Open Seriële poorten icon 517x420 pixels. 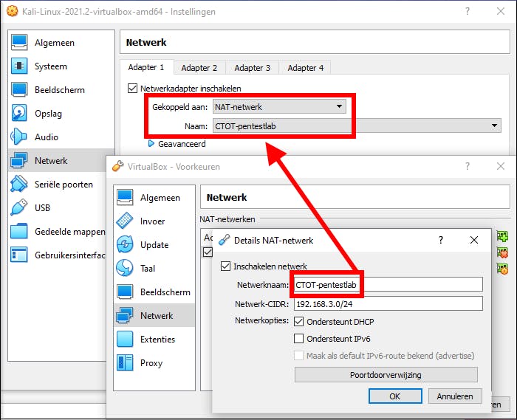pyautogui.click(x=18, y=184)
